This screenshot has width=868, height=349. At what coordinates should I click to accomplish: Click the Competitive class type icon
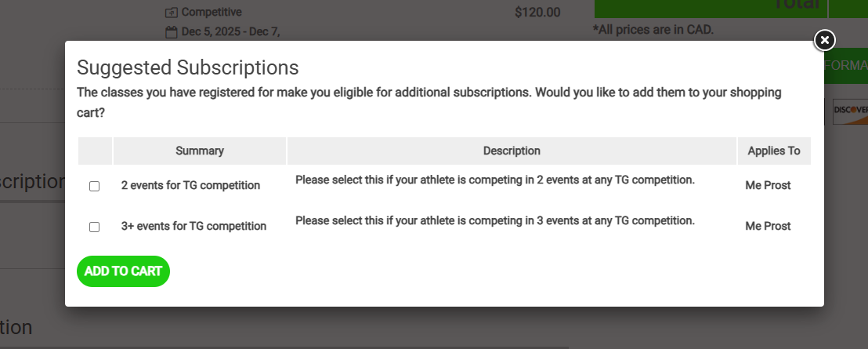click(x=172, y=13)
